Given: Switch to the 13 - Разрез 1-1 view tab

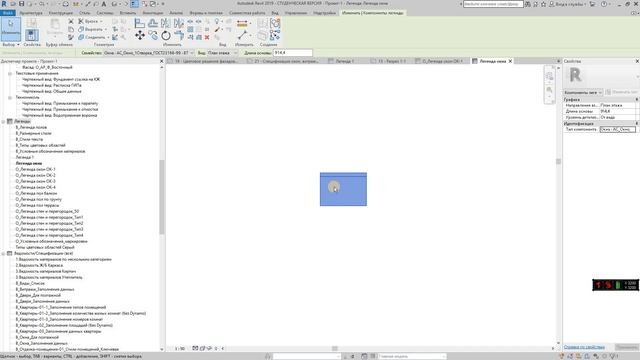Looking at the screenshot, I should pyautogui.click(x=392, y=61).
